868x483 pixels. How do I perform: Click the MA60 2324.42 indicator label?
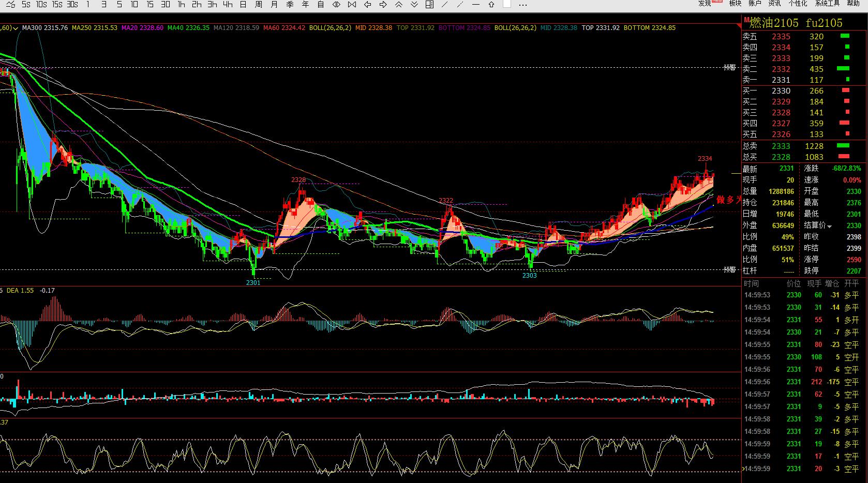(x=284, y=28)
